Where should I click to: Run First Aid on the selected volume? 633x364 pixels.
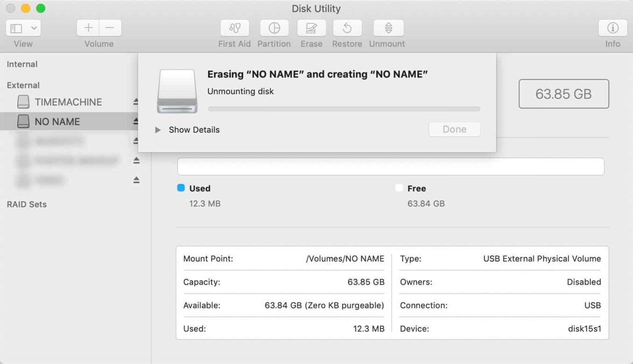(234, 28)
